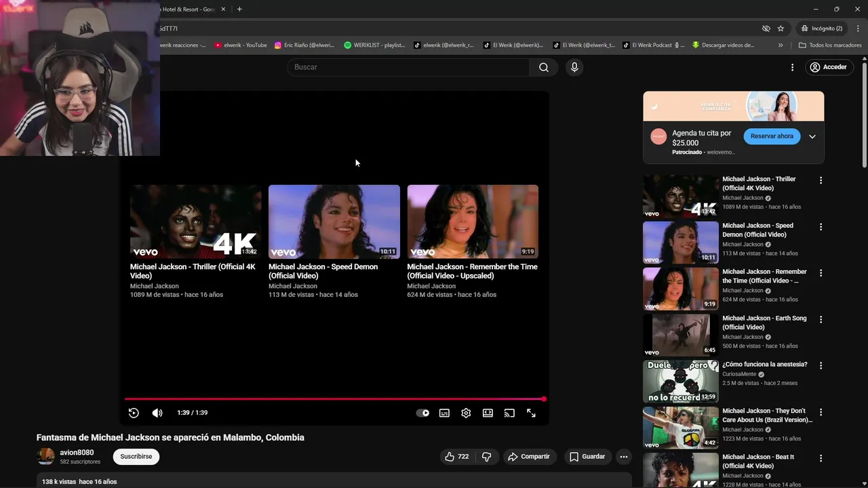
Task: Open options for the Earth Song sidebar video
Action: tap(821, 319)
